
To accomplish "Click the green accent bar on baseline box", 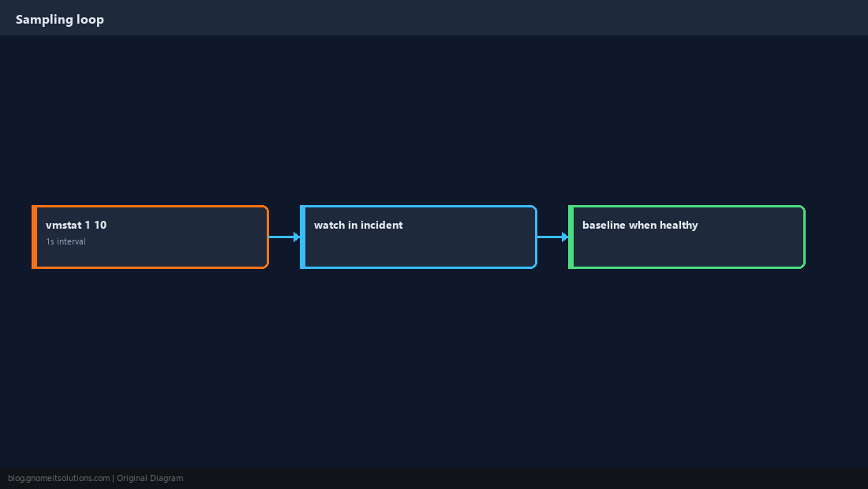I will (x=571, y=237).
